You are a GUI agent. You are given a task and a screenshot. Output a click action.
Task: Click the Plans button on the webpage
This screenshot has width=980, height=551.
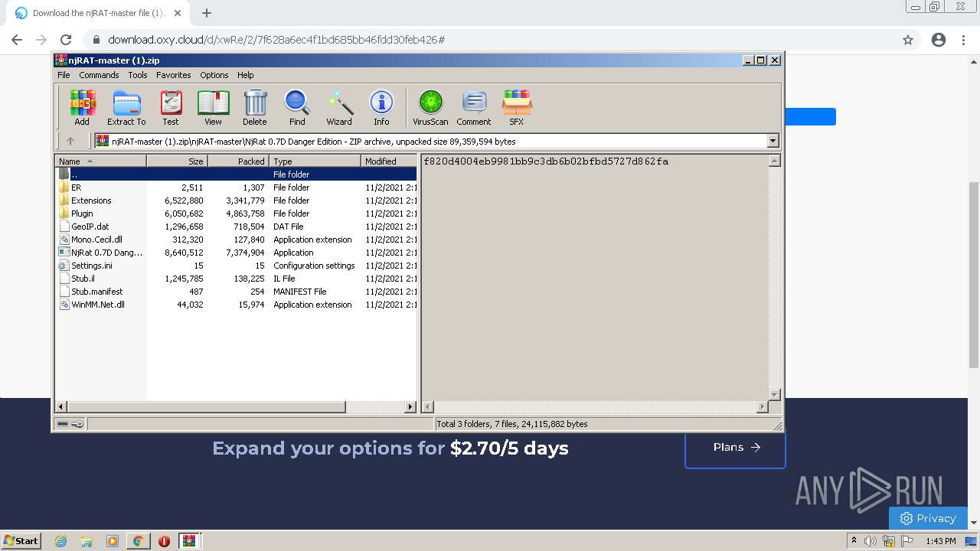pyautogui.click(x=735, y=448)
